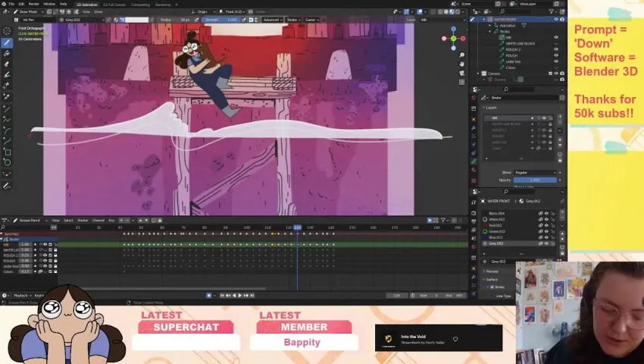The height and width of the screenshot is (364, 644).
Task: Click the Blender logo menu icon
Action: click(x=4, y=4)
